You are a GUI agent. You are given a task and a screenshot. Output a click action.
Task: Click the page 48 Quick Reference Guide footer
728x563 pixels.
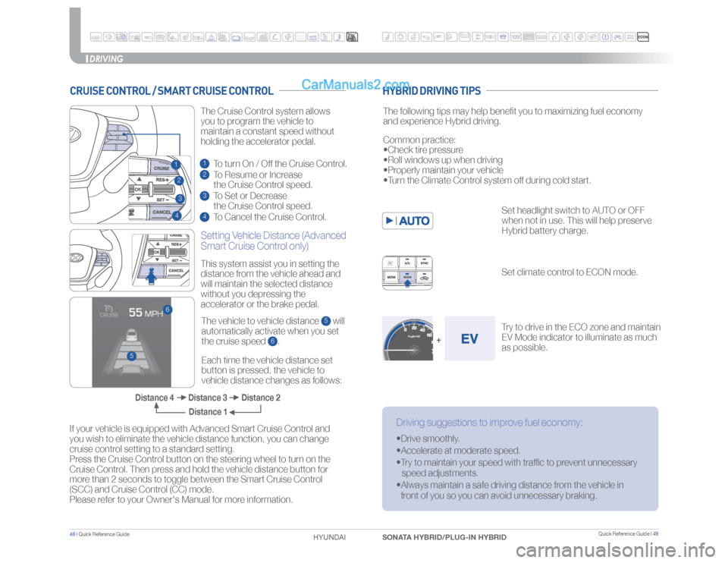99,534
